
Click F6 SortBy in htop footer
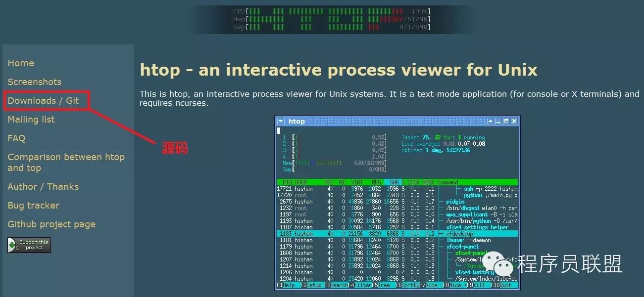click(x=407, y=285)
